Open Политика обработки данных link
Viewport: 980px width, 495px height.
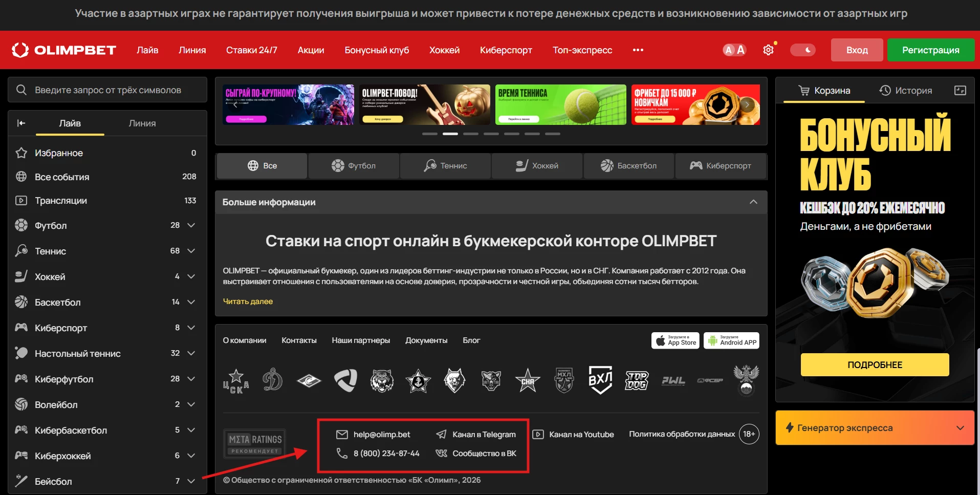click(x=682, y=434)
